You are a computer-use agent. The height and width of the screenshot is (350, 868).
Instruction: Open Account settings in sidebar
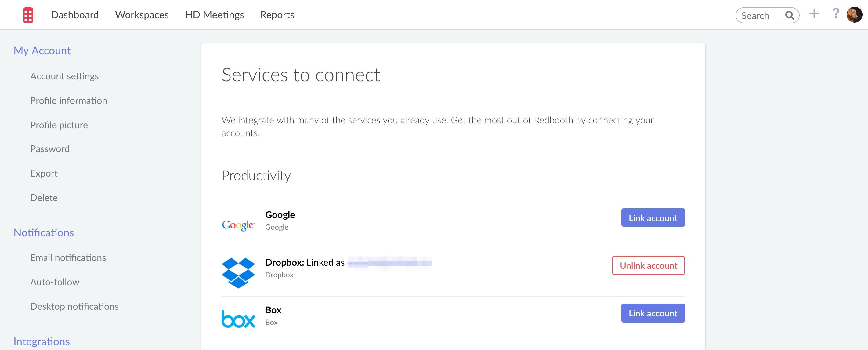click(x=64, y=76)
